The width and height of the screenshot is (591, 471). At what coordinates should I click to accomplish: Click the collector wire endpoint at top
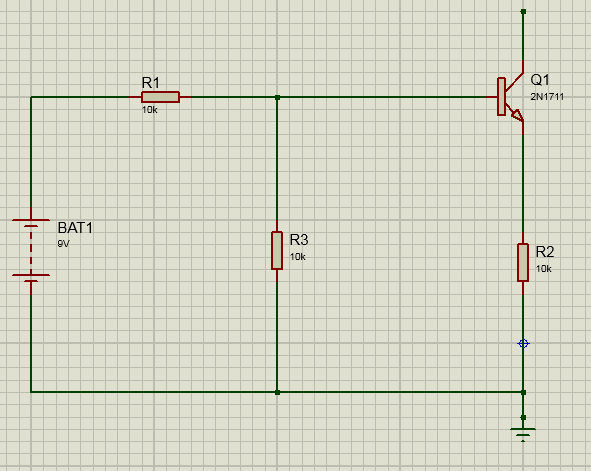pyautogui.click(x=523, y=12)
